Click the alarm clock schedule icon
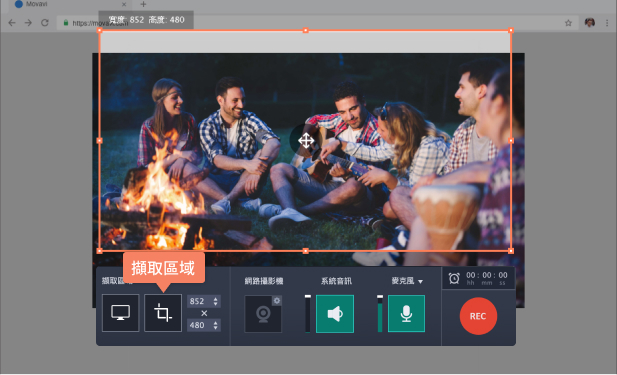The height and width of the screenshot is (375, 617). [454, 278]
